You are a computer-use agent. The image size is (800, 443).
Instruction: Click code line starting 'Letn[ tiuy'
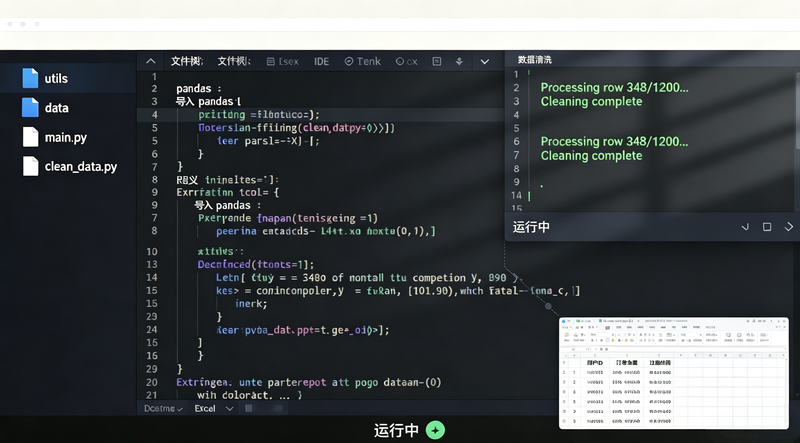pos(367,278)
